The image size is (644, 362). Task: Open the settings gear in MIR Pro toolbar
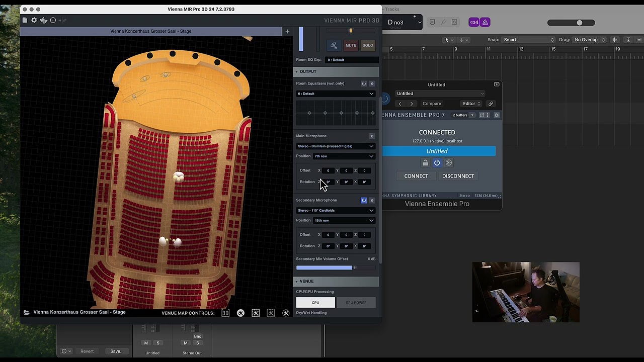tap(34, 20)
